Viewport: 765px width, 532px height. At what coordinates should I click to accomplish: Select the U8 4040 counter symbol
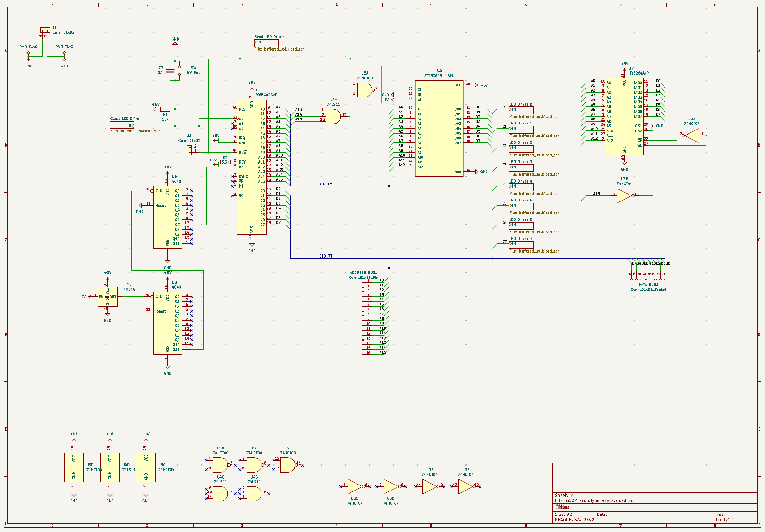coord(167,322)
